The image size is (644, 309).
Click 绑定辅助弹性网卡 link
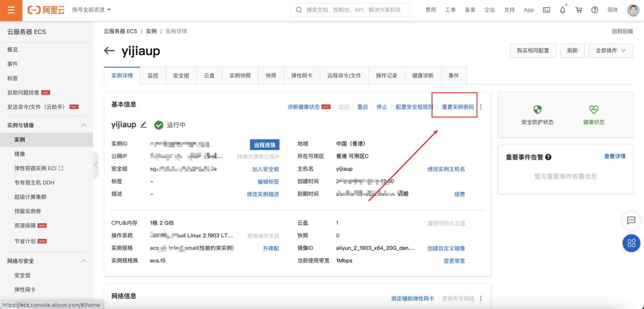pyautogui.click(x=413, y=299)
